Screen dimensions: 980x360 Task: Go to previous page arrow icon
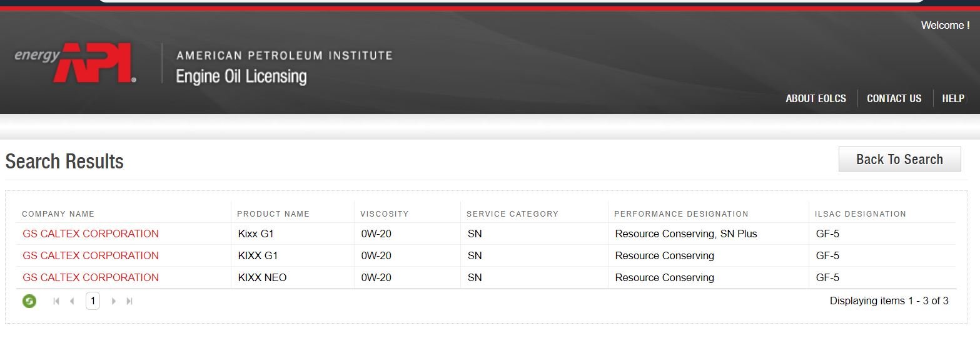coord(72,301)
